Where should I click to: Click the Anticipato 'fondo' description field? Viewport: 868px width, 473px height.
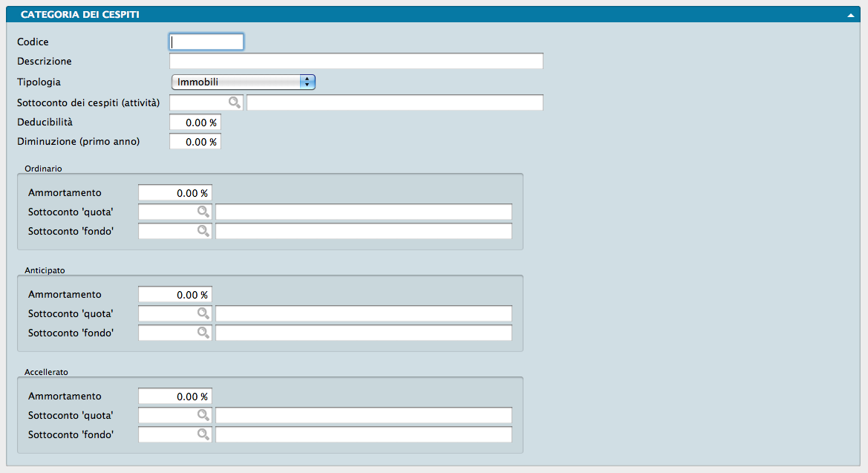click(x=364, y=333)
